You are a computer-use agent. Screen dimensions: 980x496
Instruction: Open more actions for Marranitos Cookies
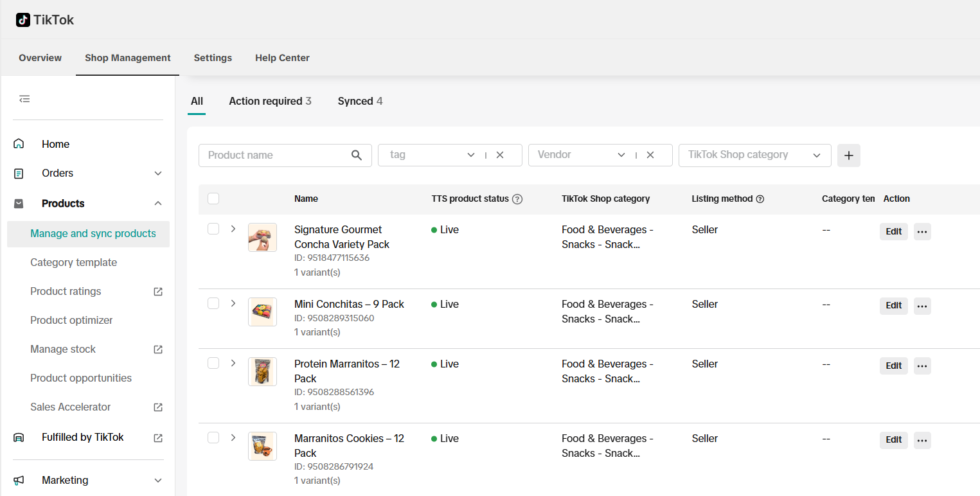(922, 440)
